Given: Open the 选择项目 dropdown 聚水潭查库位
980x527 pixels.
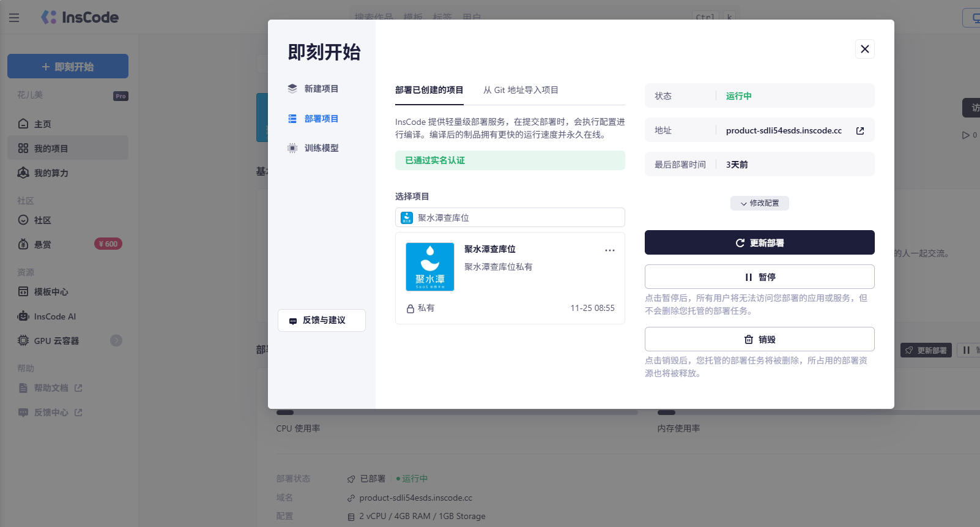Looking at the screenshot, I should [x=510, y=217].
